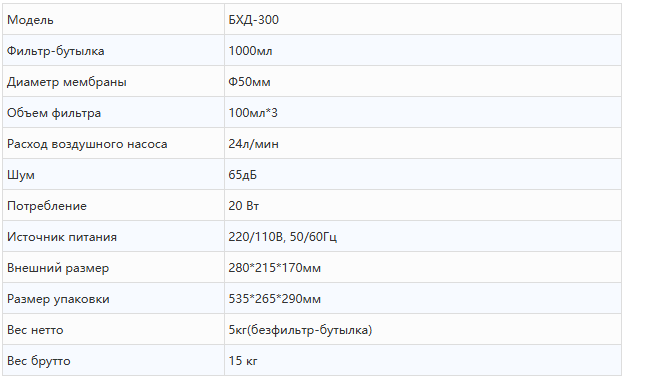Select the 'БХД-300' model value
Viewport: 645px width, 376px height.
click(253, 20)
